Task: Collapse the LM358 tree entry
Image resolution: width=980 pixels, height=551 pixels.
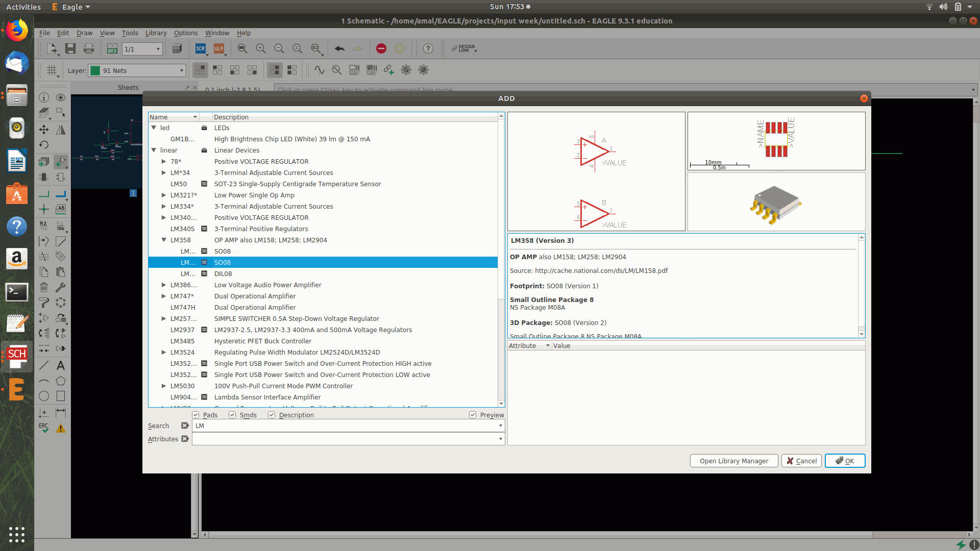Action: (164, 240)
